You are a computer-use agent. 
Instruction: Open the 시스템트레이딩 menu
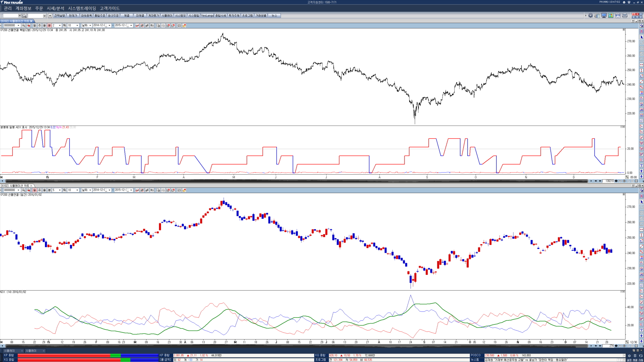click(x=82, y=8)
